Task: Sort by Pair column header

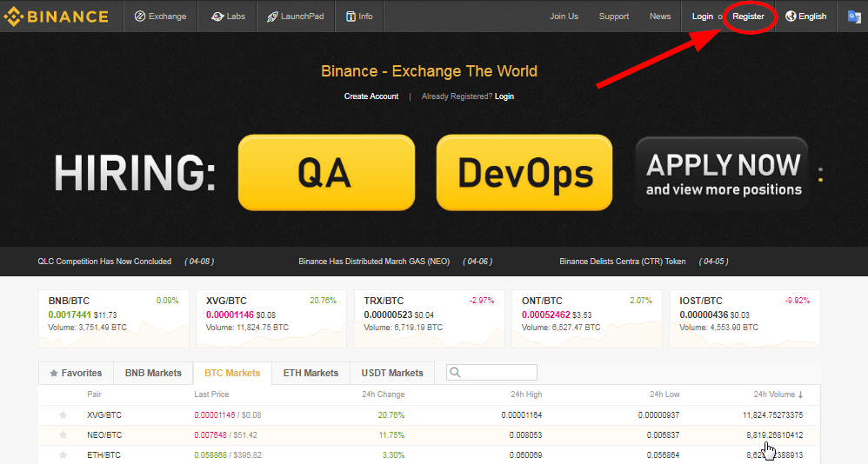Action: [x=94, y=394]
